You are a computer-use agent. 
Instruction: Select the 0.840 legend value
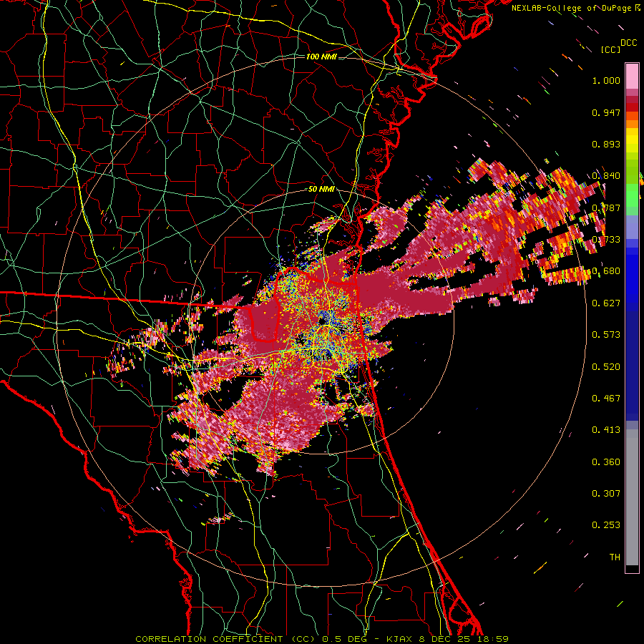(x=606, y=176)
